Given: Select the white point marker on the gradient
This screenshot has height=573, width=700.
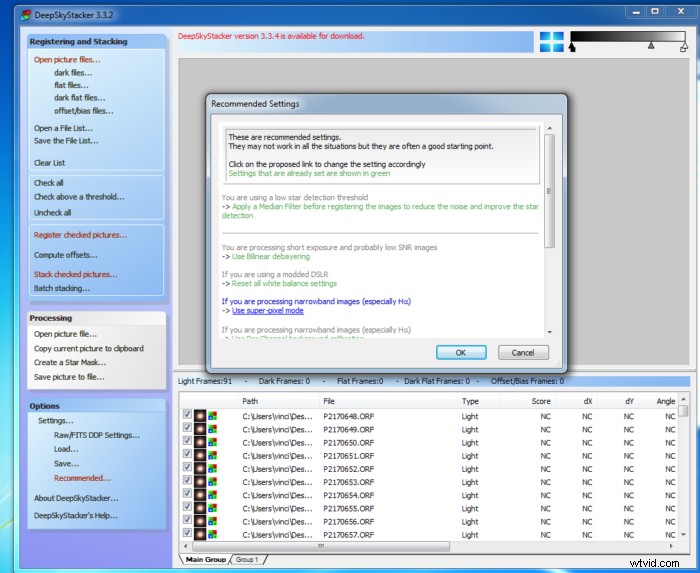Looking at the screenshot, I should click(x=683, y=46).
